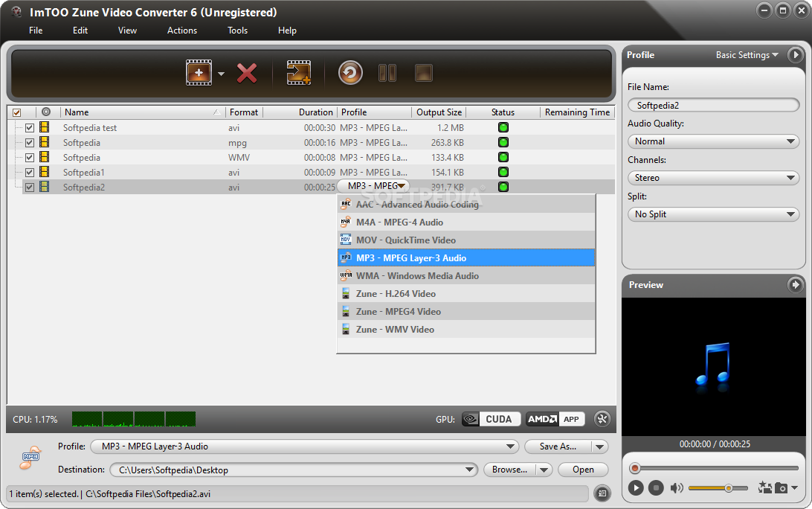Toggle CUDA GPU acceleration
812x509 pixels.
[x=491, y=419]
